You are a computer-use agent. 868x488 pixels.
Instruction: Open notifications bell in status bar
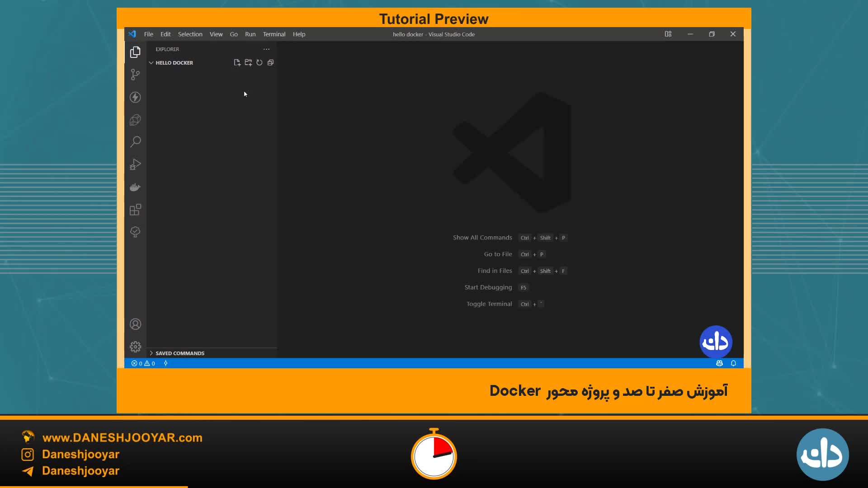click(733, 363)
